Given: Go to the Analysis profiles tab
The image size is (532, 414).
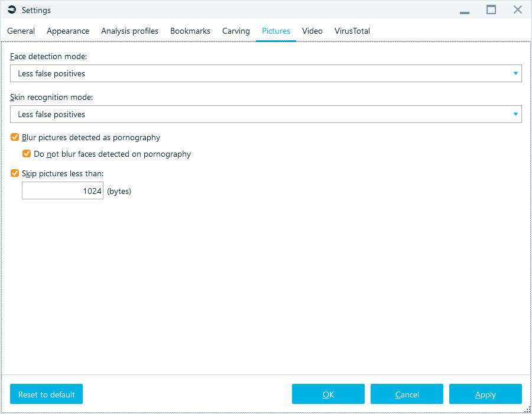Looking at the screenshot, I should click(x=129, y=31).
